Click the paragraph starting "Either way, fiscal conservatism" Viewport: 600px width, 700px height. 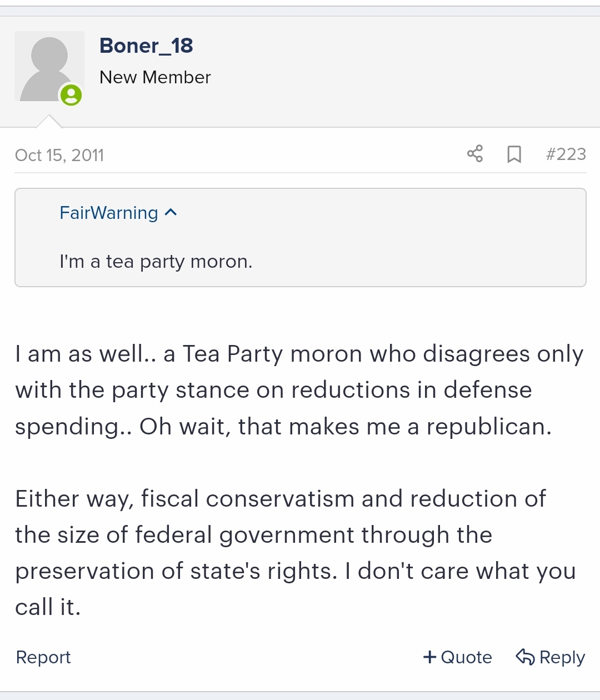coord(296,553)
